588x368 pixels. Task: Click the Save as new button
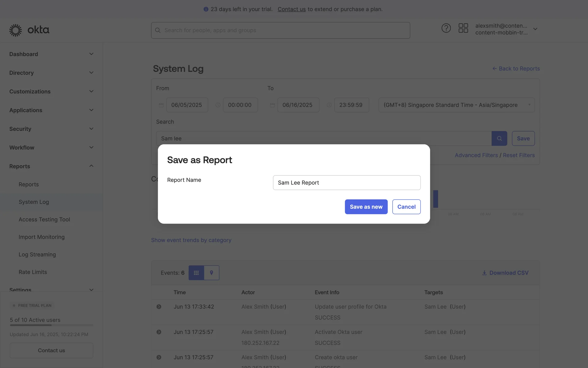pos(366,207)
